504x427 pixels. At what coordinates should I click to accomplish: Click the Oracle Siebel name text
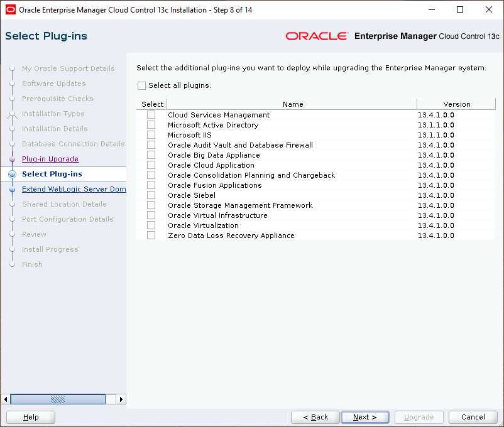coord(192,195)
